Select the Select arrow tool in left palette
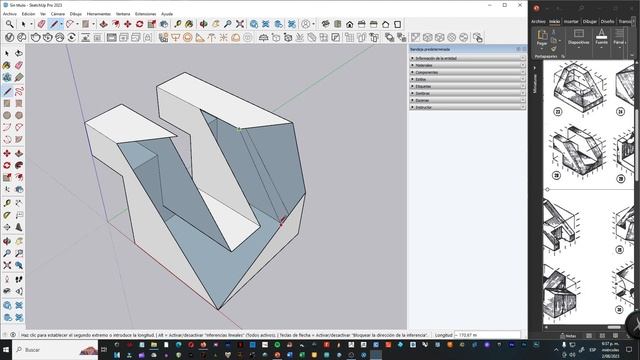 coord(7,53)
